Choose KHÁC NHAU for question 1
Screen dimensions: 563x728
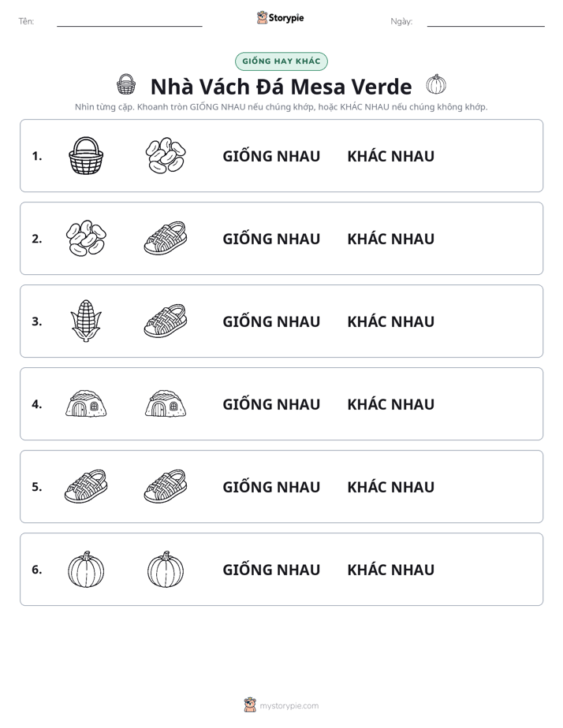point(390,156)
